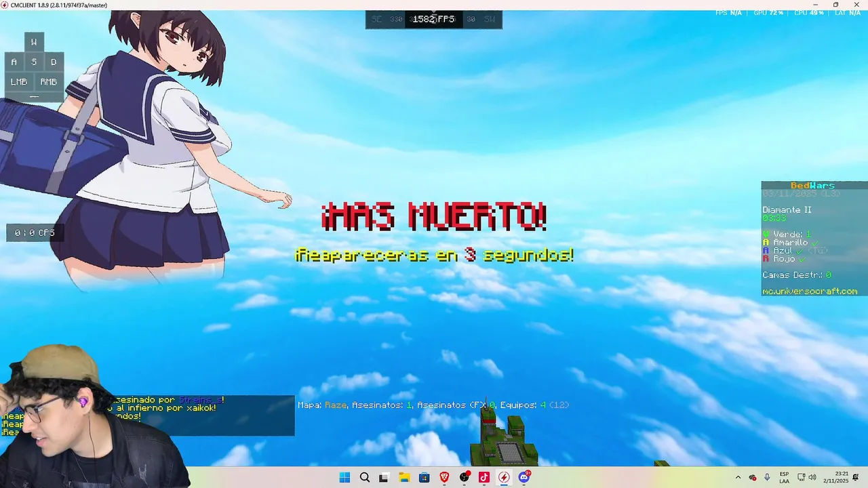Screen dimensions: 868x488
Task: Click the CMCLIENT 1.8.9 window title
Action: tap(58, 5)
